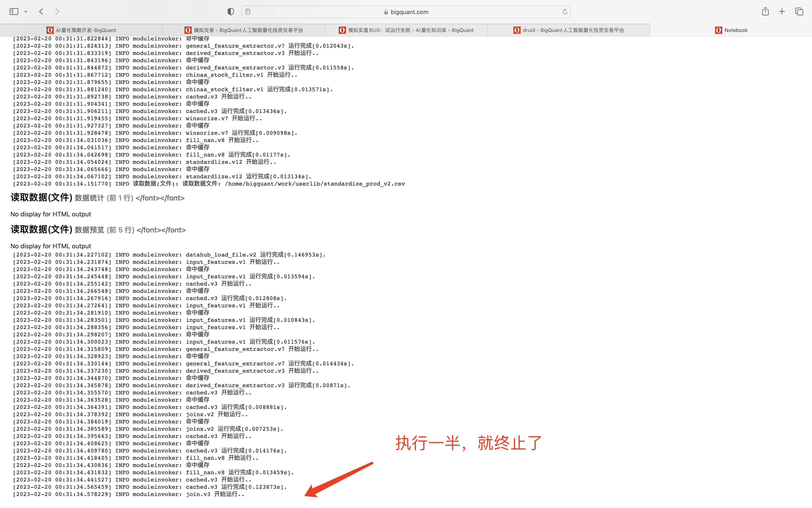Click log line datahub_load_file.v2 运行完成
The height and width of the screenshot is (508, 812).
tap(169, 255)
